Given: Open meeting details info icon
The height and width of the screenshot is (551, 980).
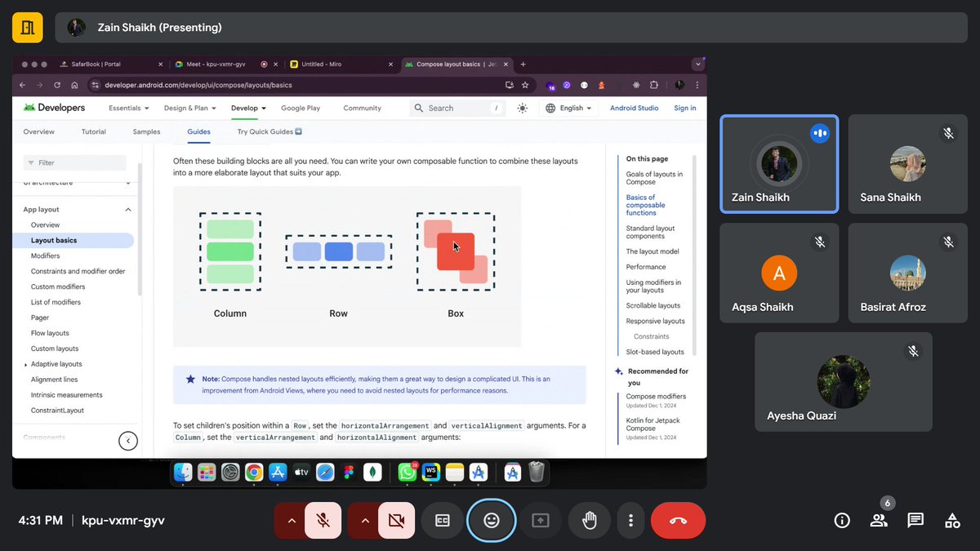Looking at the screenshot, I should pyautogui.click(x=842, y=520).
